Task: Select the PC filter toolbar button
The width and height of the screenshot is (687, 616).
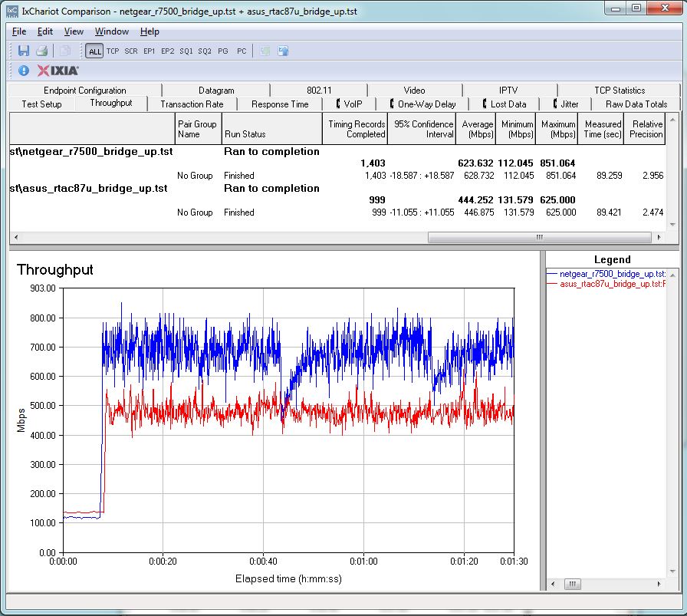Action: coord(242,51)
